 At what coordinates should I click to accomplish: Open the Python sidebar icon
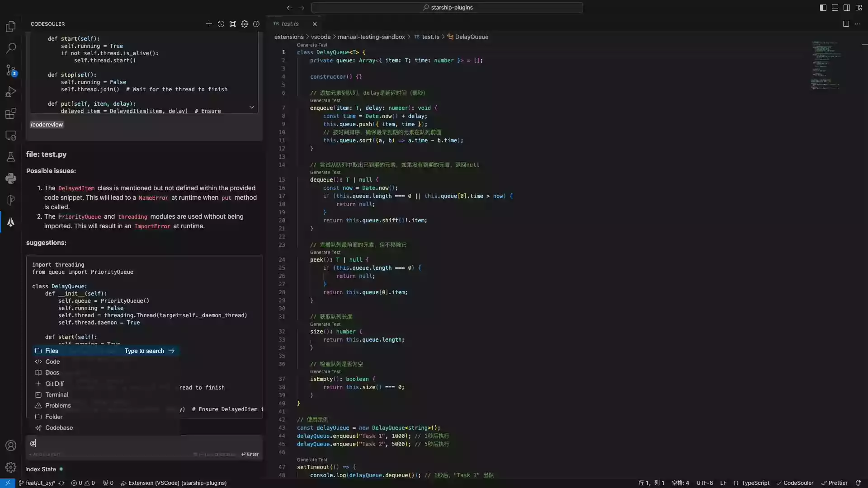pos(11,178)
